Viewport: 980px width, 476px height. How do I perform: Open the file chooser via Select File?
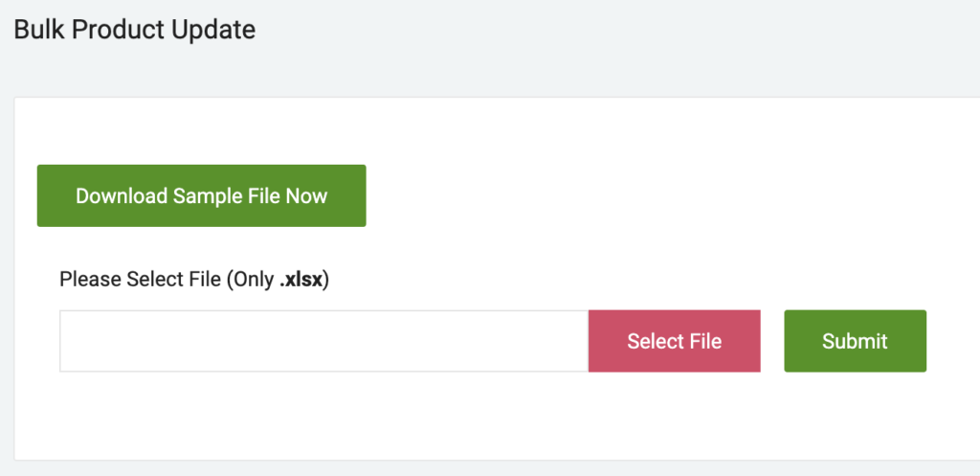pyautogui.click(x=674, y=341)
